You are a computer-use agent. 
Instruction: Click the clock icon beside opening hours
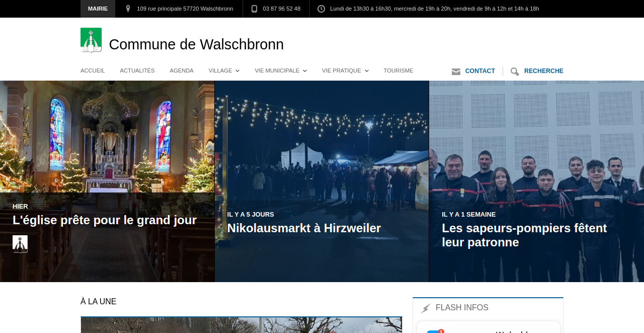click(321, 9)
